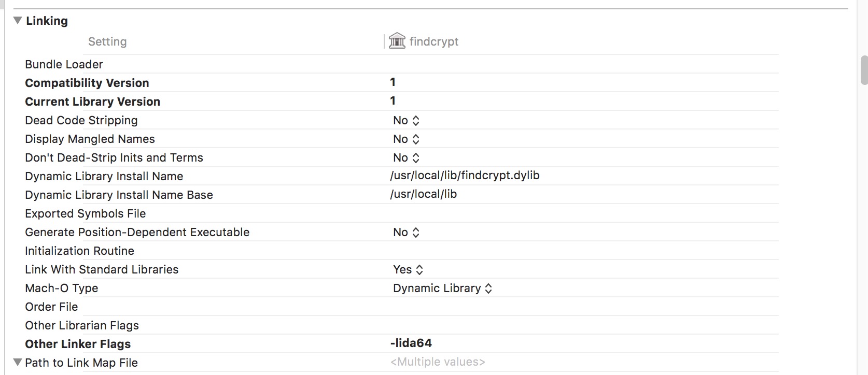This screenshot has width=868, height=375.
Task: Open the Dead Code Stripping popup
Action: [x=406, y=120]
